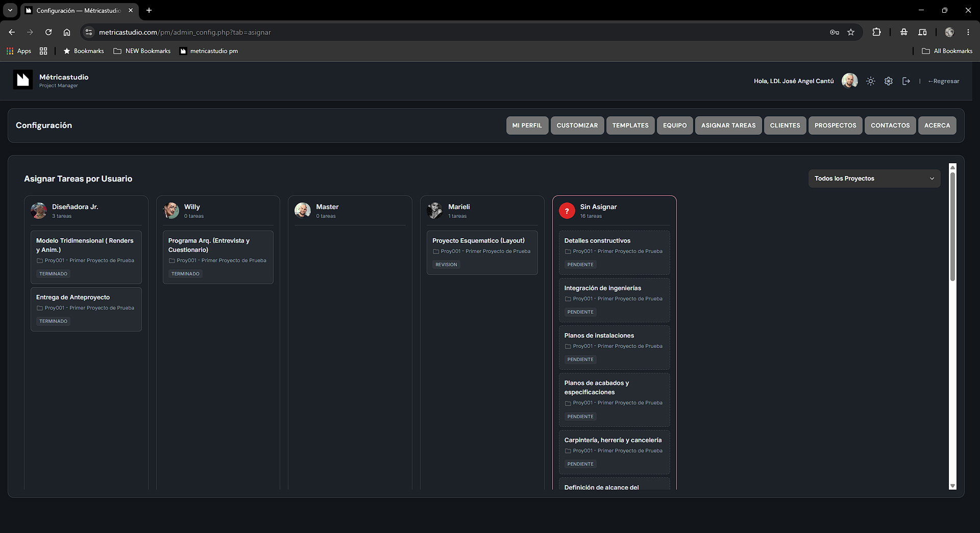Open the Chrome three-dot menu

pyautogui.click(x=968, y=32)
